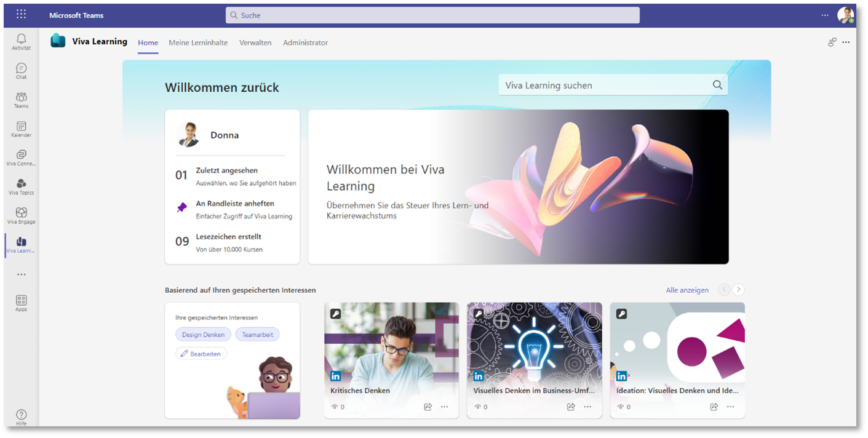
Task: Open Kalender in the left rail
Action: (x=22, y=129)
